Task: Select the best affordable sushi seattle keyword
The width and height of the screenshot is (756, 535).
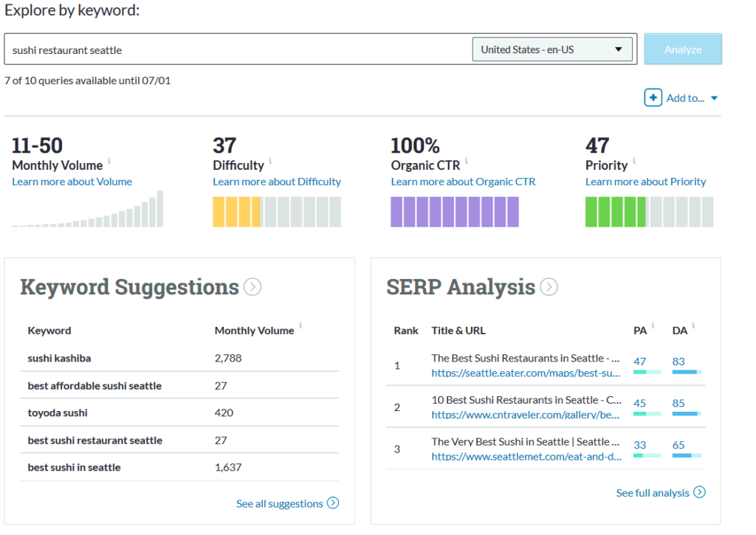Action: (x=94, y=386)
